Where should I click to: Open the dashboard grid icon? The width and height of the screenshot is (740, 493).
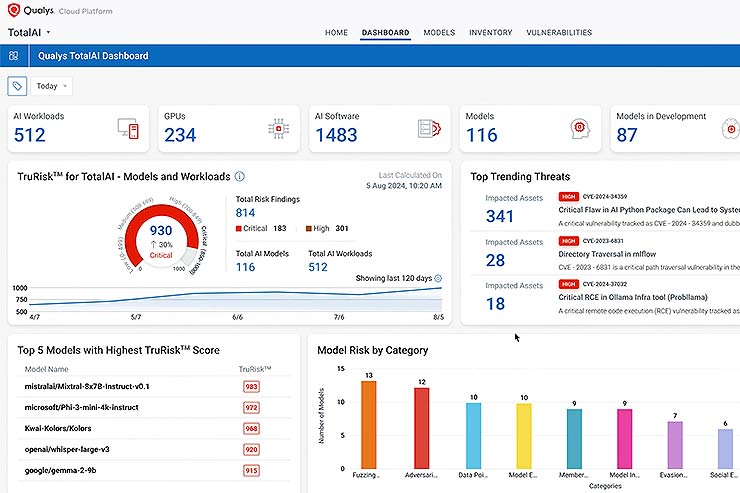(14, 56)
